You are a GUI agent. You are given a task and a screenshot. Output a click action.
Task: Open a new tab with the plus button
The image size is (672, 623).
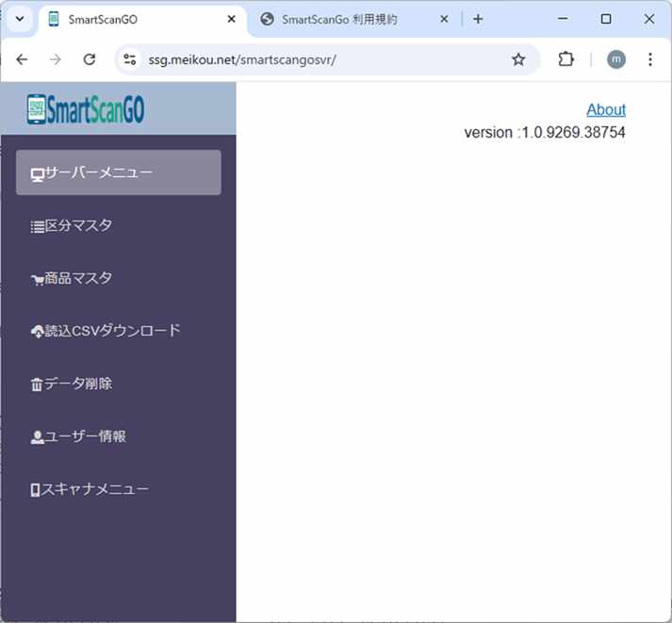tap(478, 19)
